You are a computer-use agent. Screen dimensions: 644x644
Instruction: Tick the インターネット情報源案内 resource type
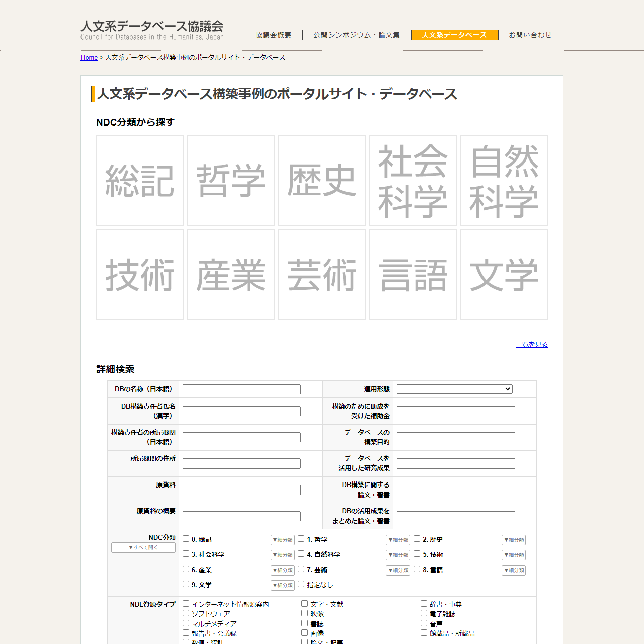[186, 604]
